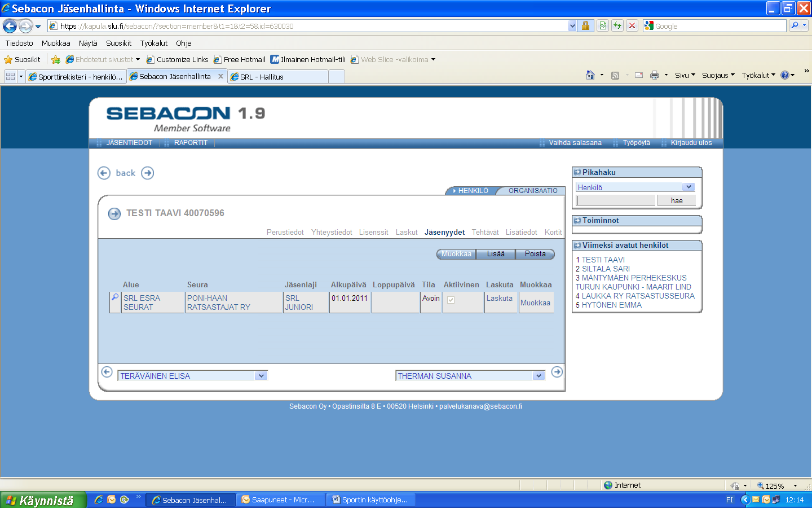Click the Viimeksi avatut henkilöt panel icon
This screenshot has height=508, width=812.
[x=577, y=245]
